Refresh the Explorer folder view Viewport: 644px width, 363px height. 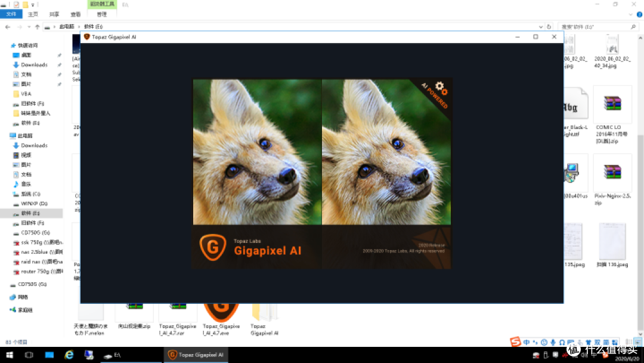pyautogui.click(x=549, y=27)
